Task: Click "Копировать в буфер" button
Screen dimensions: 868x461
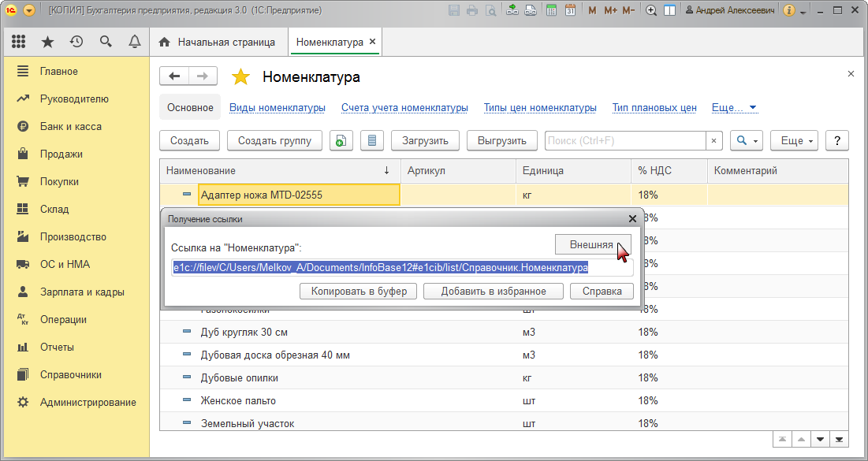Action: 359,291
